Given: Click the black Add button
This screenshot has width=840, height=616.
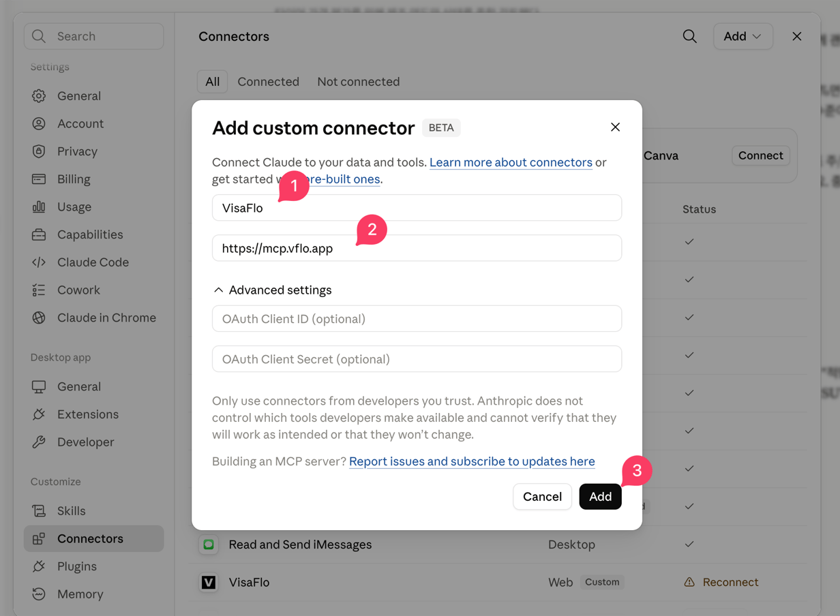Looking at the screenshot, I should point(600,497).
